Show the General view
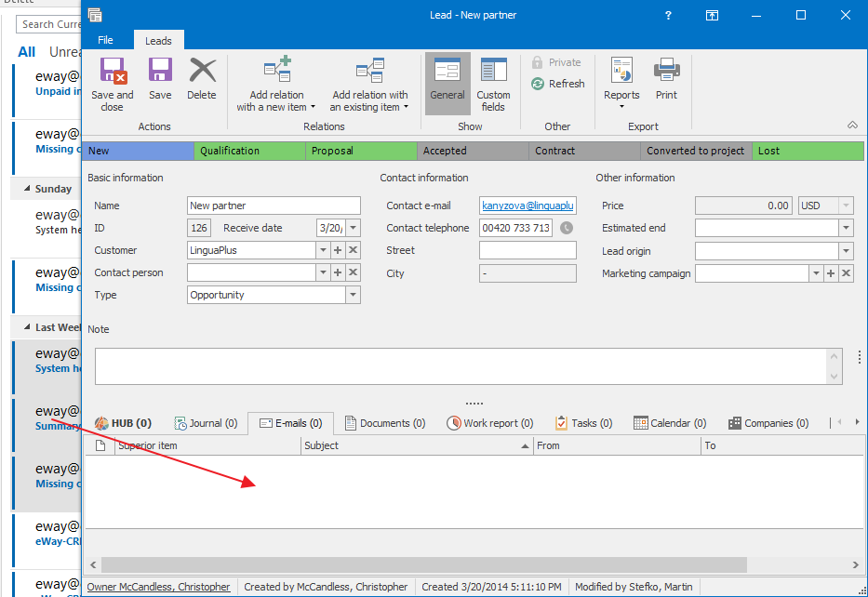Image resolution: width=868 pixels, height=597 pixels. [x=447, y=84]
